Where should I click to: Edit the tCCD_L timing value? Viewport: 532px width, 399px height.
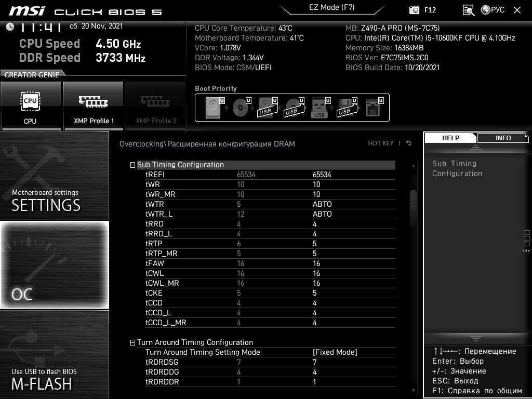(314, 312)
